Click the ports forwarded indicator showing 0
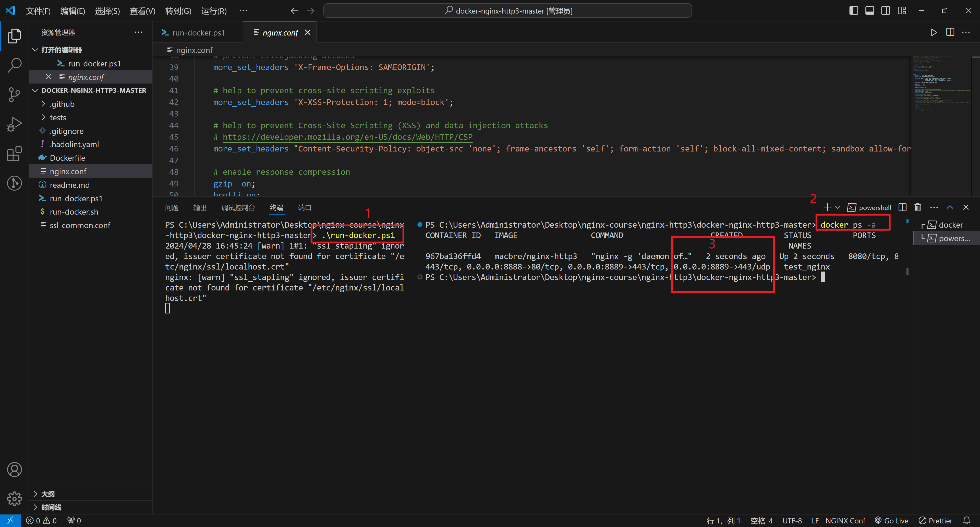The width and height of the screenshot is (980, 527). [x=74, y=521]
